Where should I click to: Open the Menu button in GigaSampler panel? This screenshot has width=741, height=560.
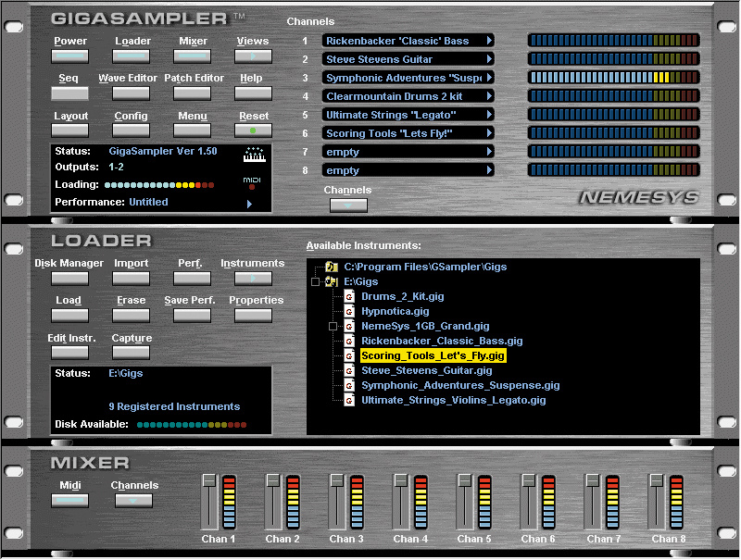192,131
